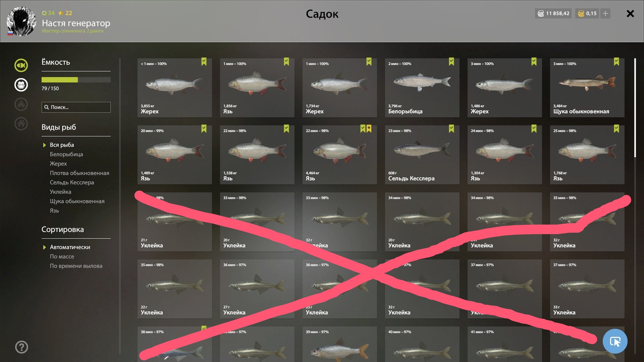
Task: Select sorting option По массе
Action: pyautogui.click(x=62, y=256)
